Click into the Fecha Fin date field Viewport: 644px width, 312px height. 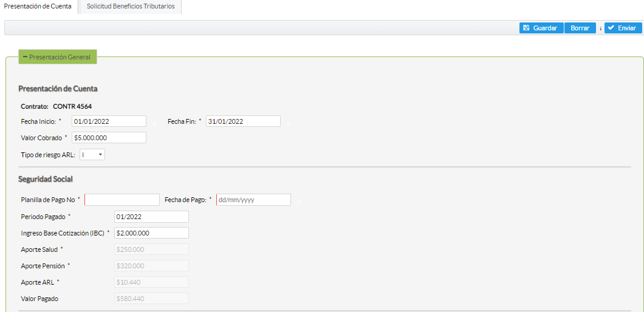point(243,121)
